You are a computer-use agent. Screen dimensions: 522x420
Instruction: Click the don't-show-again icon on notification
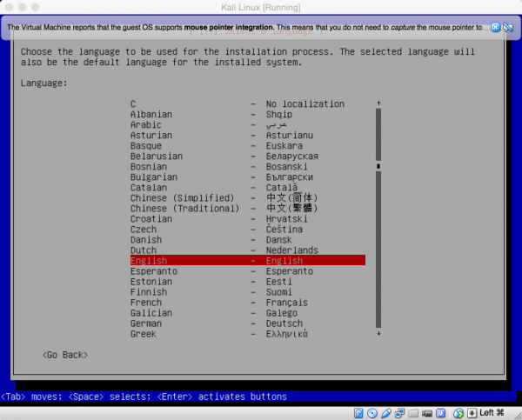(x=508, y=27)
